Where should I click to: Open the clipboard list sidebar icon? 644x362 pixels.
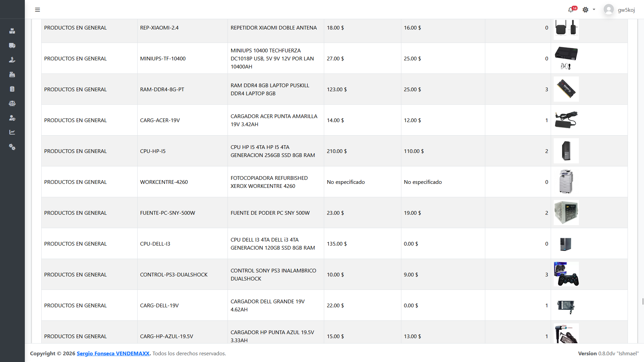pos(12,89)
